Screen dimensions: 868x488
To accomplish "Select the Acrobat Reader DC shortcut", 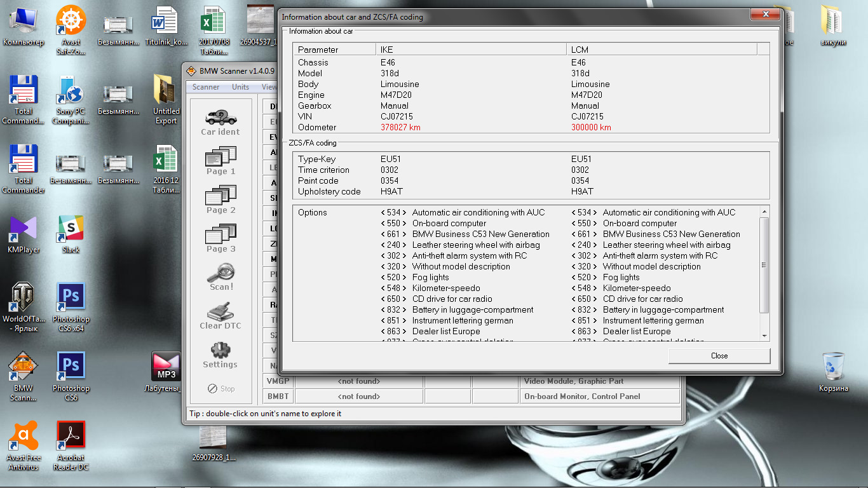I will [71, 446].
